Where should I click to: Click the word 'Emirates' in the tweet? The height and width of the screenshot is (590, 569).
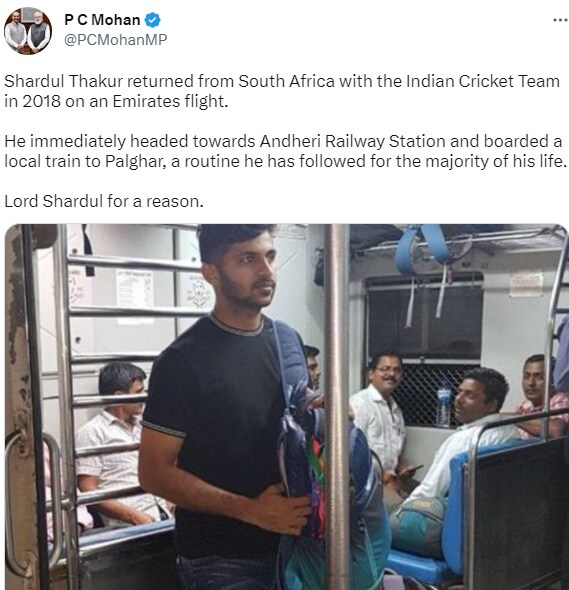[146, 101]
